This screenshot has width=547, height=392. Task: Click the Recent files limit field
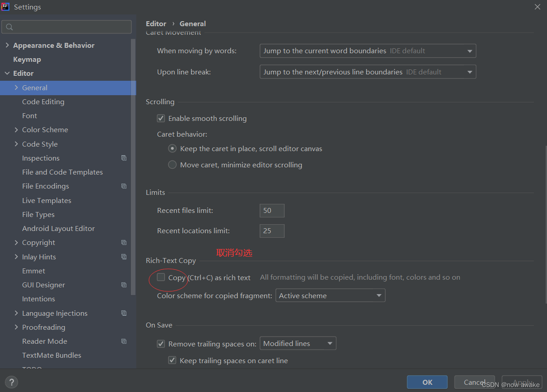coord(272,211)
